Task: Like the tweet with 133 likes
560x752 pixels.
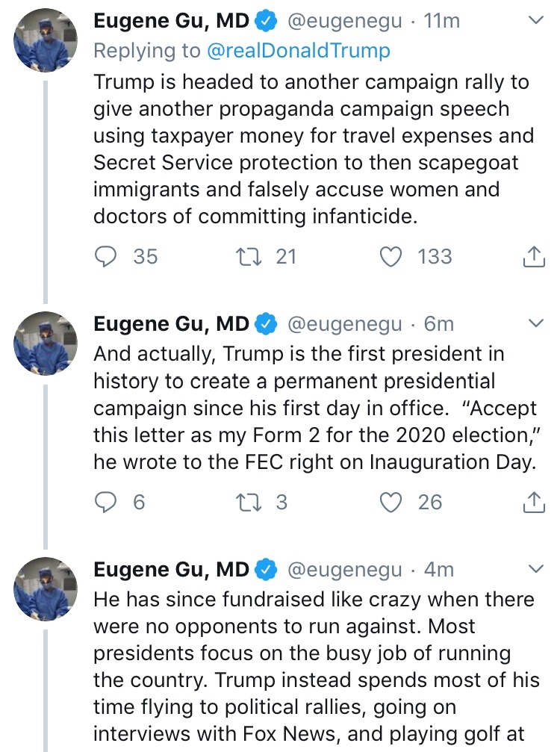Action: (x=392, y=256)
